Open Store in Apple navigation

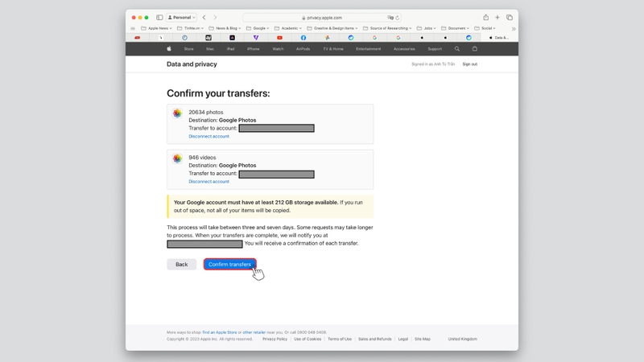tap(188, 49)
